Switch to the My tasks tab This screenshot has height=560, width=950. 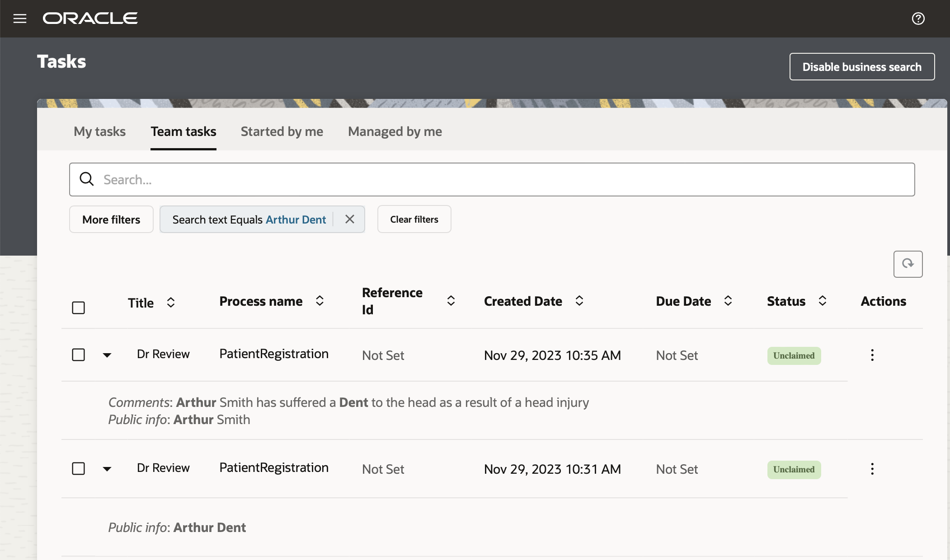pyautogui.click(x=99, y=131)
